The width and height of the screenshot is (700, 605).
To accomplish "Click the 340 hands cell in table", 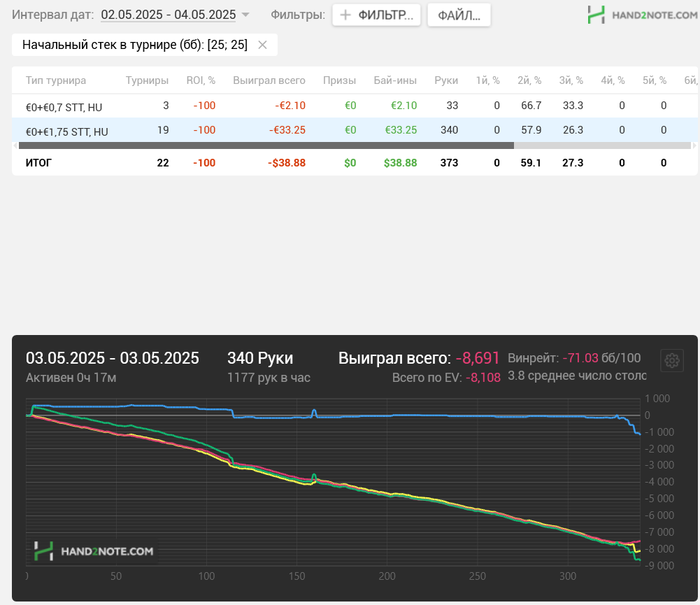I will coord(449,130).
